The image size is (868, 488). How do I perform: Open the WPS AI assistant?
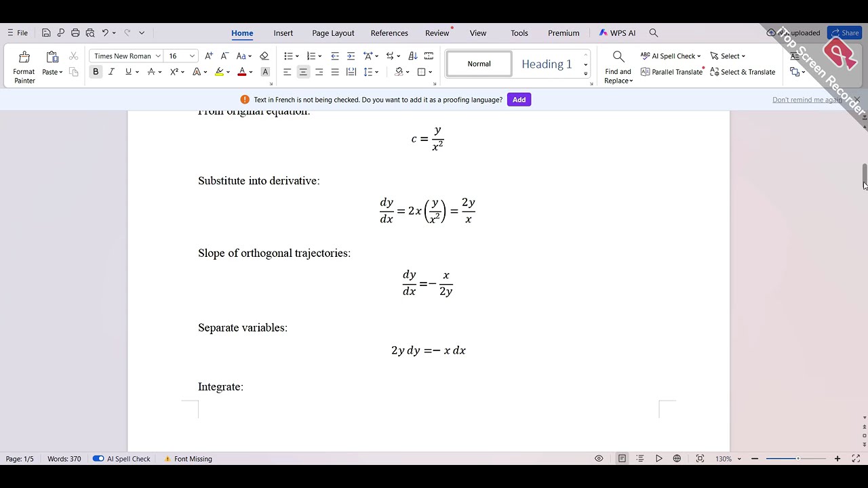617,33
